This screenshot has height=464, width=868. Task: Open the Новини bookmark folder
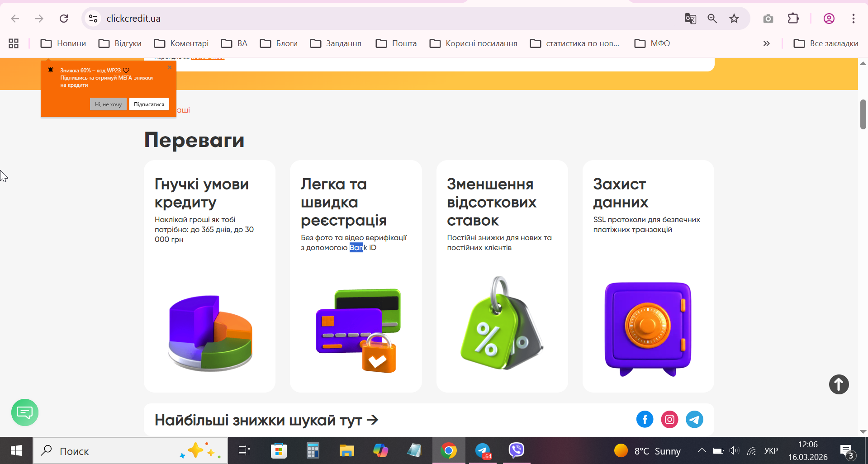63,43
